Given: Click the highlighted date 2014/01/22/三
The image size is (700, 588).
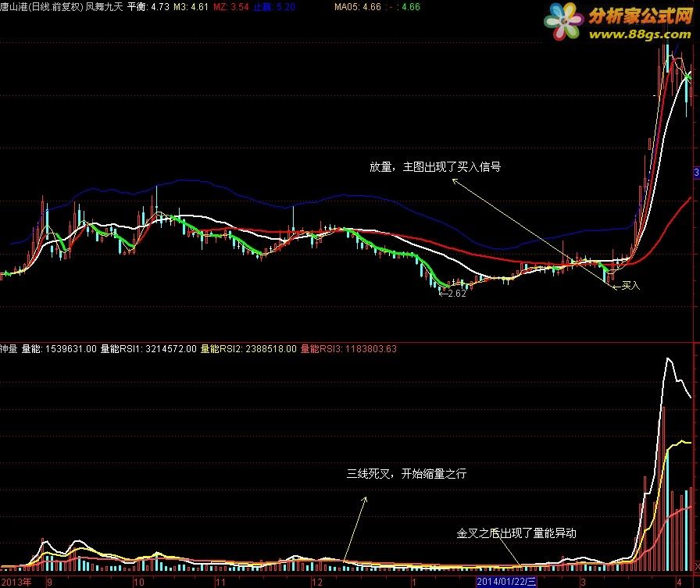Looking at the screenshot, I should [x=505, y=582].
